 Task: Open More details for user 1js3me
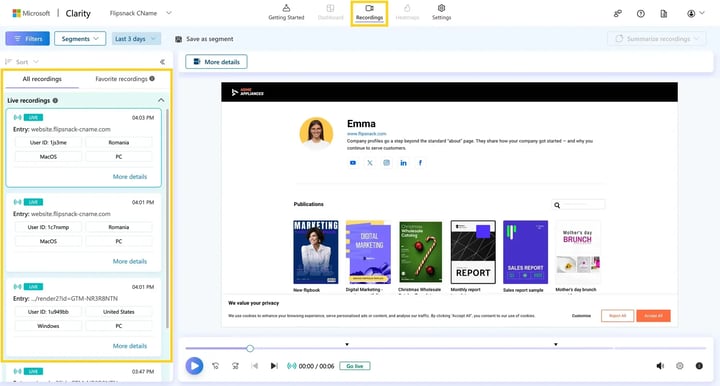130,177
